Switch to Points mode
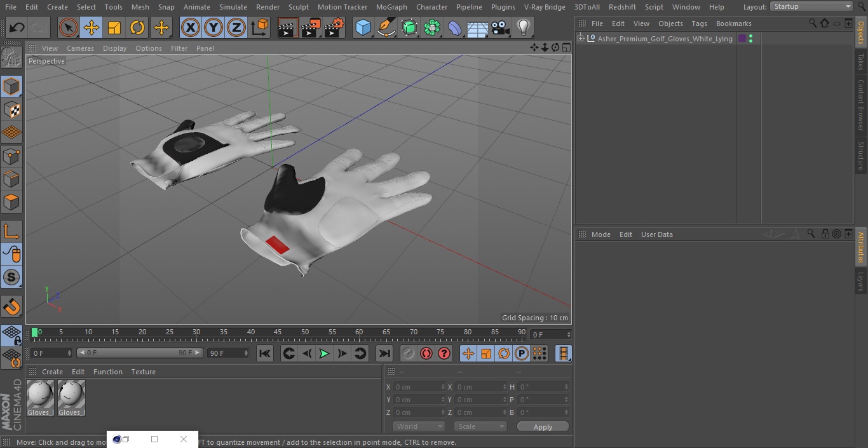Image resolution: width=868 pixels, height=448 pixels. [11, 156]
